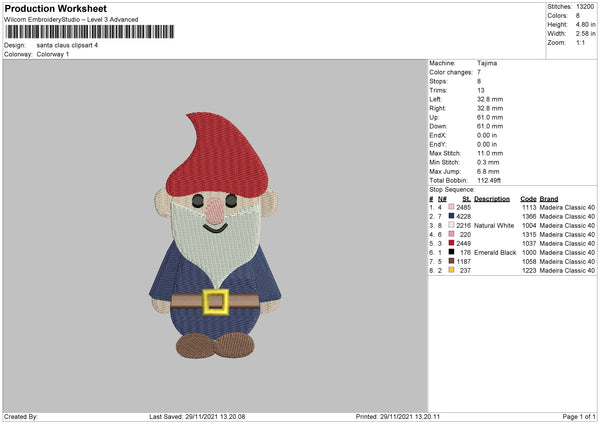Click the Machine value Tajima
The width and height of the screenshot is (600, 424).
click(x=488, y=63)
